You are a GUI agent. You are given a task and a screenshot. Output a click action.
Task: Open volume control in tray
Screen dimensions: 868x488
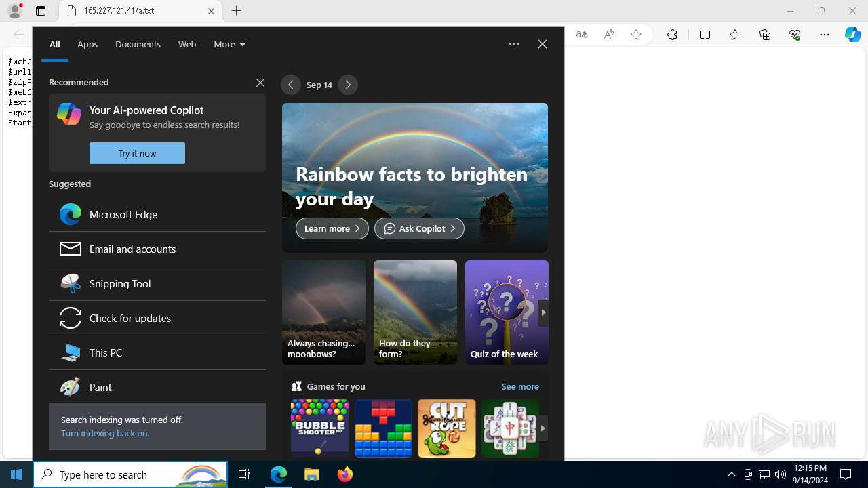(x=781, y=474)
